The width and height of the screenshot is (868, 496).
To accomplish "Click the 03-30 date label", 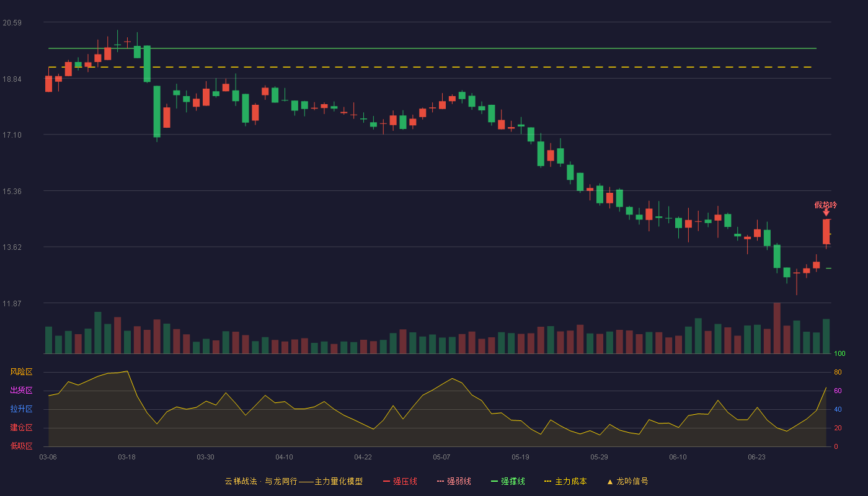I will [205, 457].
